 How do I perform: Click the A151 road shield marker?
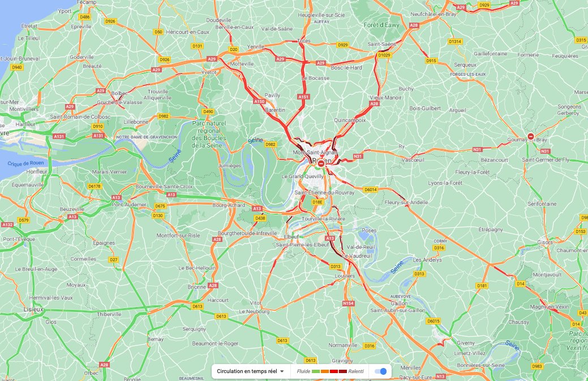(303, 97)
